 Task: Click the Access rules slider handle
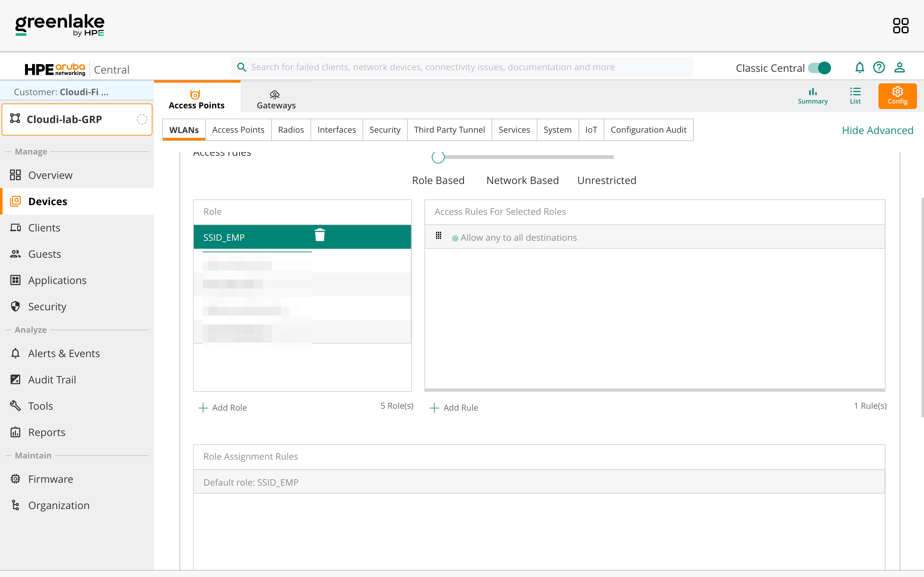pos(438,157)
